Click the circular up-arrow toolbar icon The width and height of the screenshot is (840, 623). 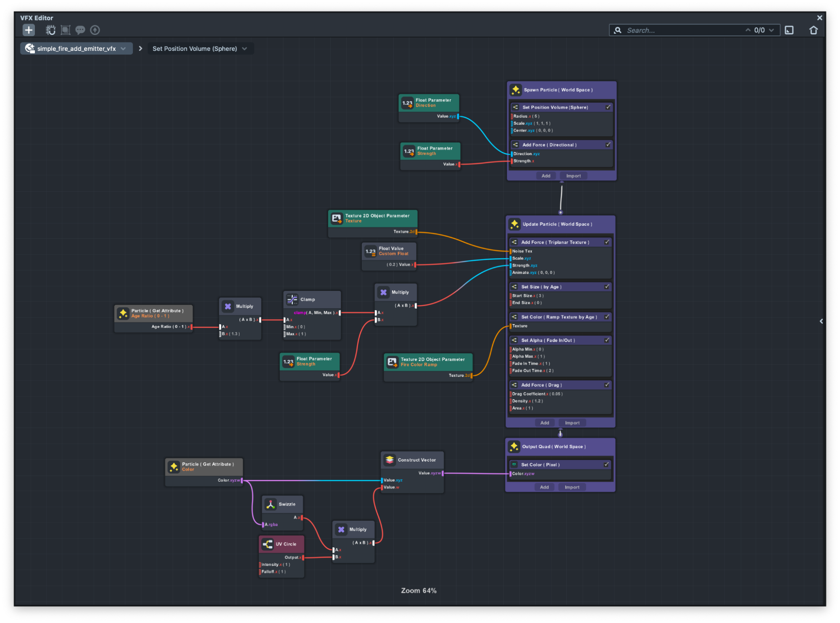click(x=95, y=30)
